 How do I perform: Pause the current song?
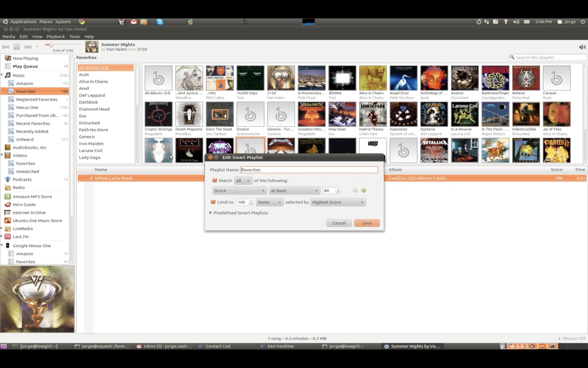coord(17,47)
